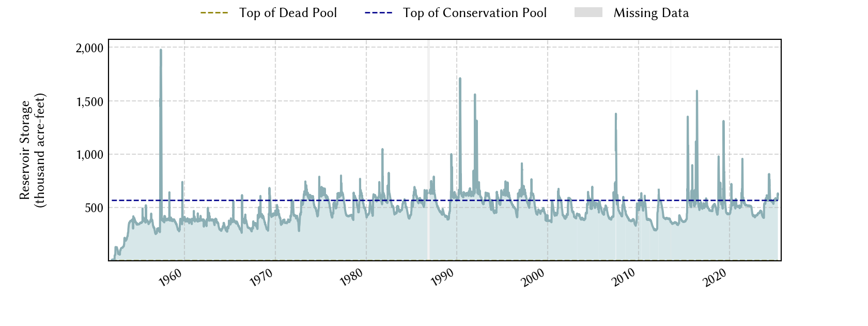
Task: Click the Top of Conservation Pool legend label
Action: [x=475, y=13]
